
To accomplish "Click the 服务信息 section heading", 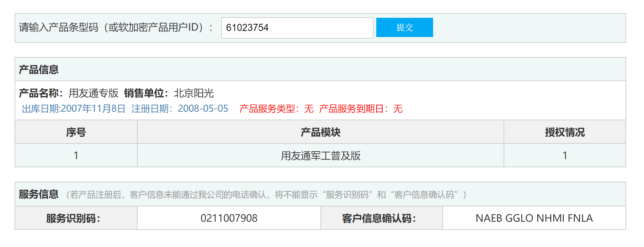I will tap(39, 194).
